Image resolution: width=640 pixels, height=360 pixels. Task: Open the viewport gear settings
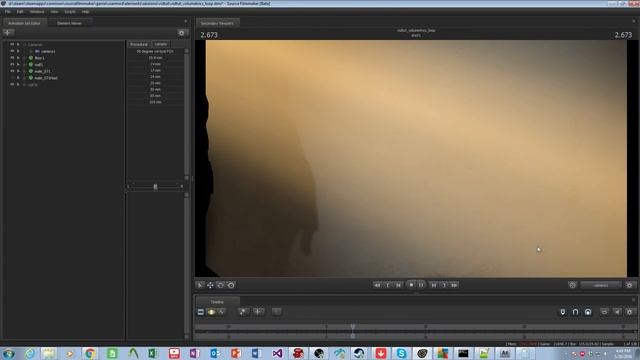pos(630,285)
